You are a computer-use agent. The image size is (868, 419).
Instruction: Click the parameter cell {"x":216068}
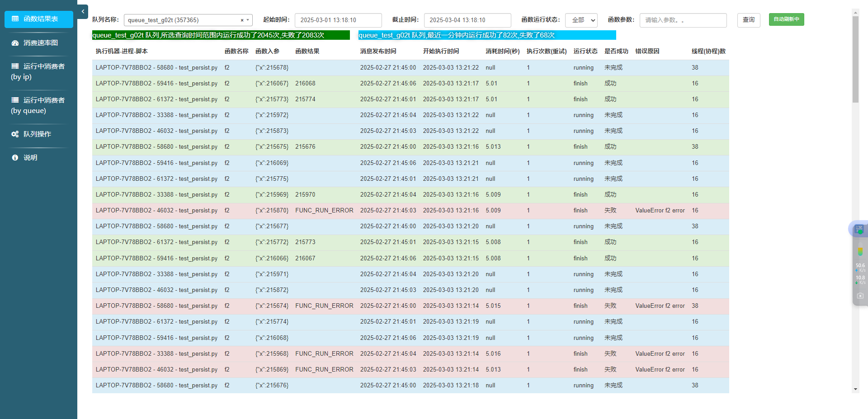272,338
